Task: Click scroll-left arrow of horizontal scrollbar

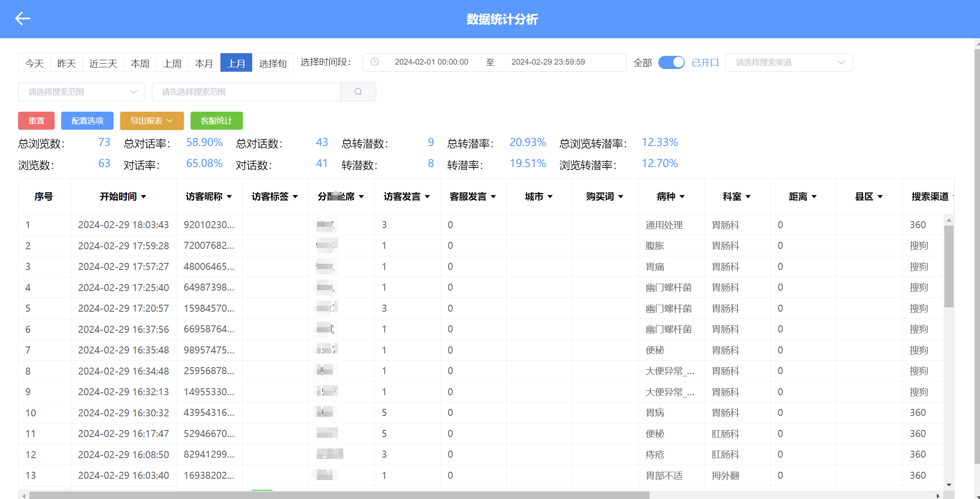Action: click(24, 496)
